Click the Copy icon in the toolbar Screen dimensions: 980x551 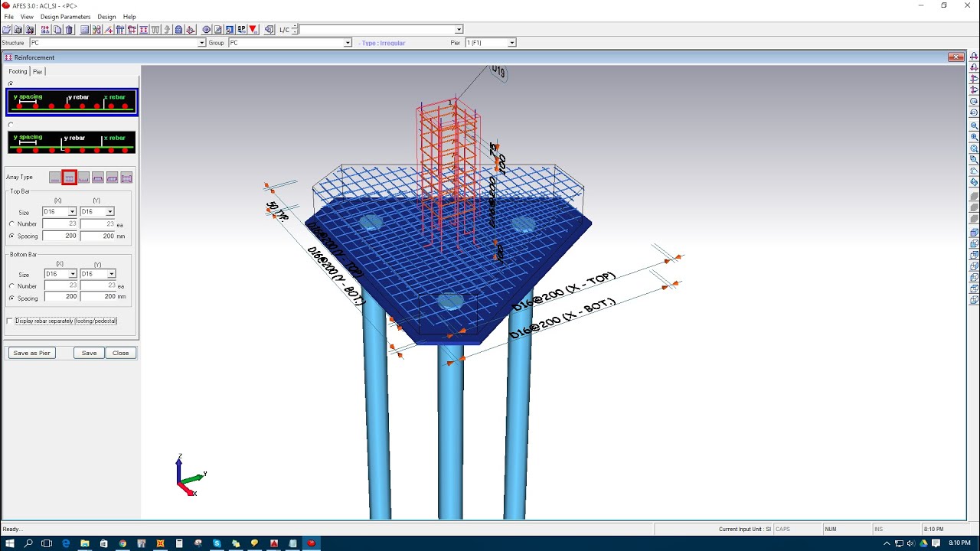coord(57,29)
